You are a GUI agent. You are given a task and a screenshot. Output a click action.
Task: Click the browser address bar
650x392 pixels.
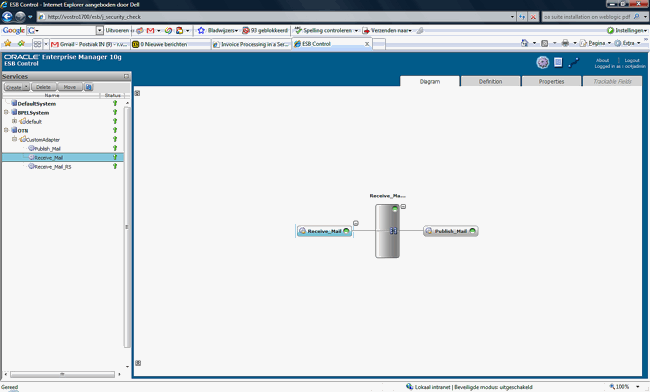coord(274,17)
